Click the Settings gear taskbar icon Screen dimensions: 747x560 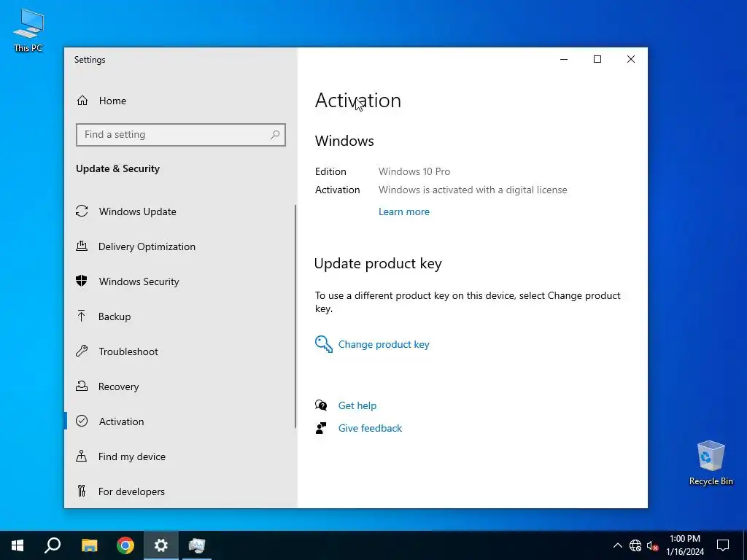[x=161, y=545]
